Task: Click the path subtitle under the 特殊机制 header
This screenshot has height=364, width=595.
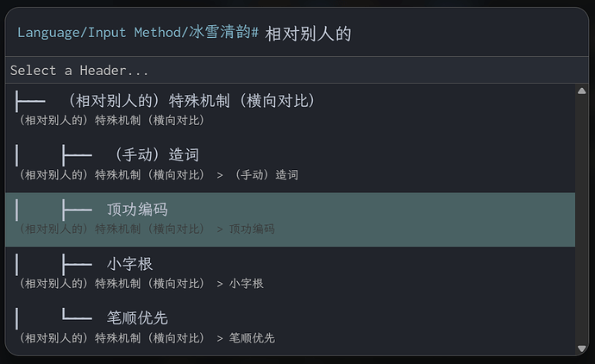Action: pos(111,120)
